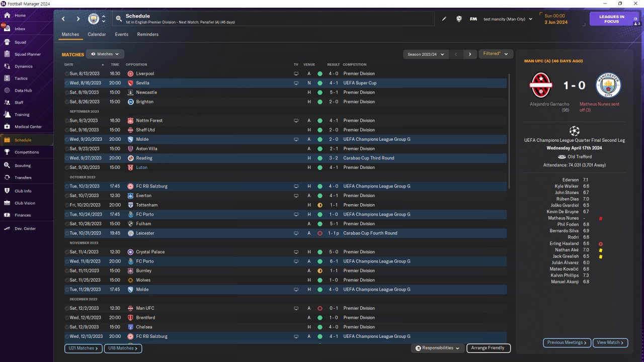Open U21 Matches
This screenshot has width=644, height=362.
[84, 348]
